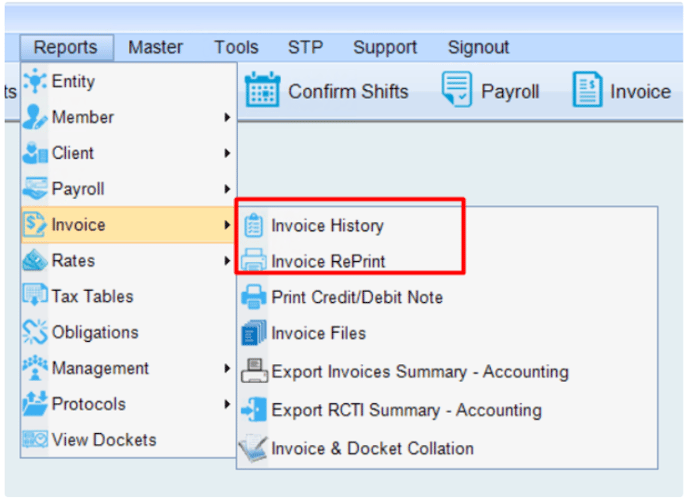Select Protocols in Reports menu
This screenshot has height=498, width=688.
129,404
